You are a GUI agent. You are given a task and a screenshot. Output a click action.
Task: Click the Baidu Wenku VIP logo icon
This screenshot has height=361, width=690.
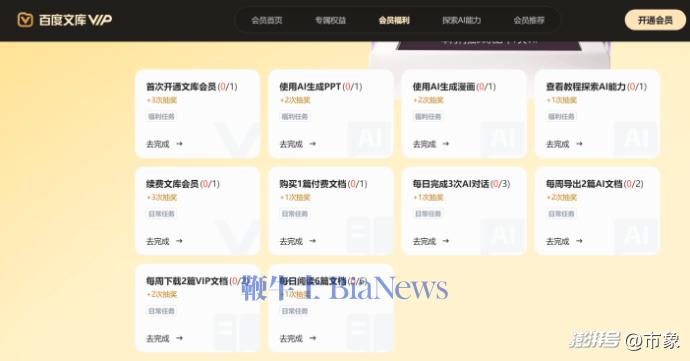(x=25, y=20)
